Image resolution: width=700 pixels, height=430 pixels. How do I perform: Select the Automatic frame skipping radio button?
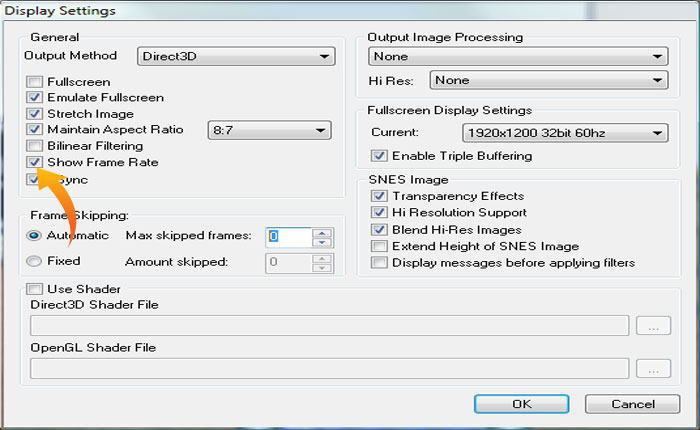tap(35, 236)
